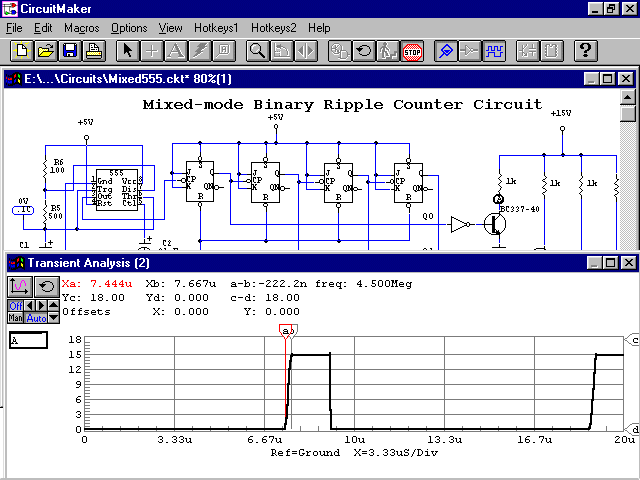Open the Macros menu
The image size is (640, 480).
coord(82,28)
